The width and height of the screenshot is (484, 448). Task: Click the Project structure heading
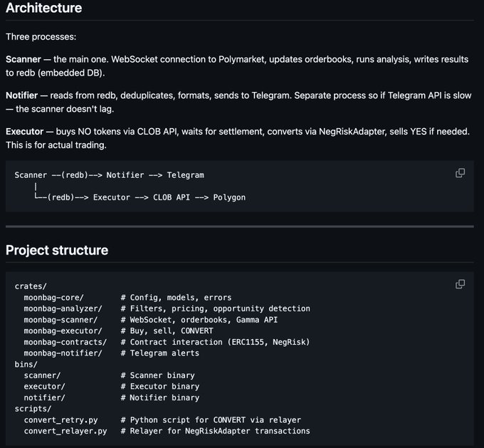tap(57, 250)
